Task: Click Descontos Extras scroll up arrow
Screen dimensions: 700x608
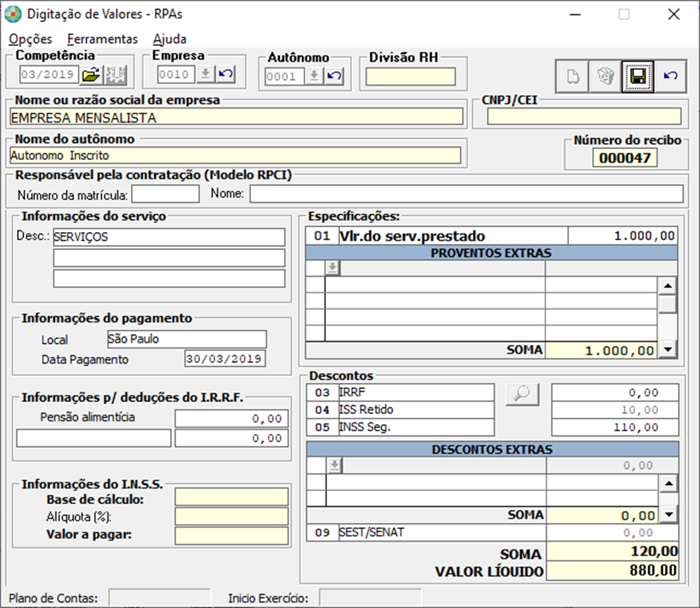Action: 669,483
